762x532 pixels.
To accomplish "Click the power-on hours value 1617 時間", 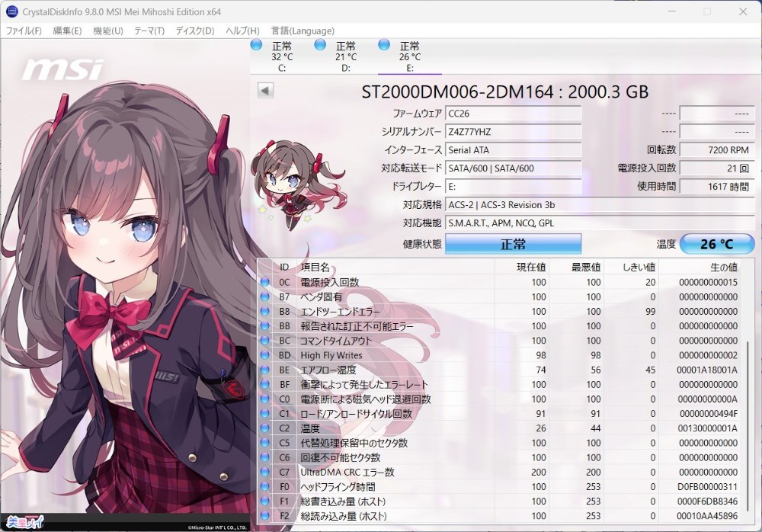I will [x=717, y=186].
